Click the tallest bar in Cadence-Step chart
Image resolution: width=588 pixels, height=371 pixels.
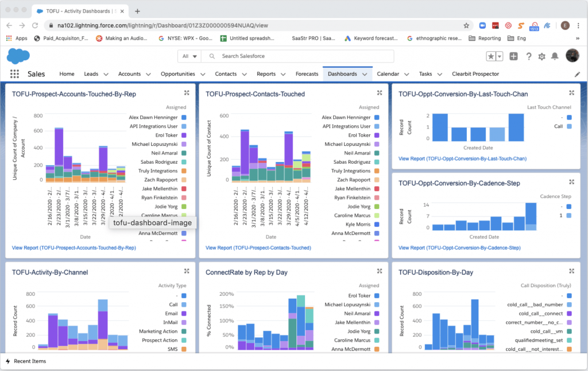tap(531, 216)
